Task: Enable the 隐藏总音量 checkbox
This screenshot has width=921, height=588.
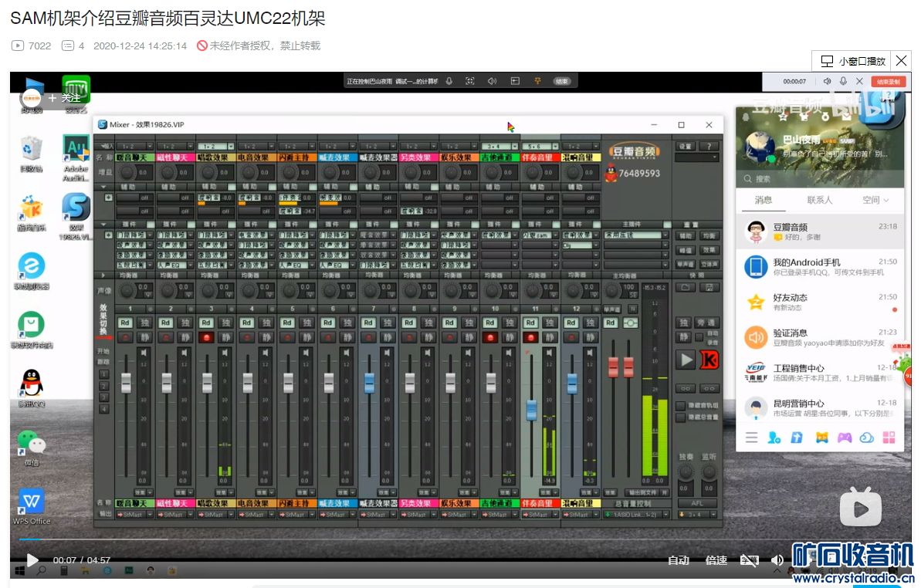Action: click(680, 417)
